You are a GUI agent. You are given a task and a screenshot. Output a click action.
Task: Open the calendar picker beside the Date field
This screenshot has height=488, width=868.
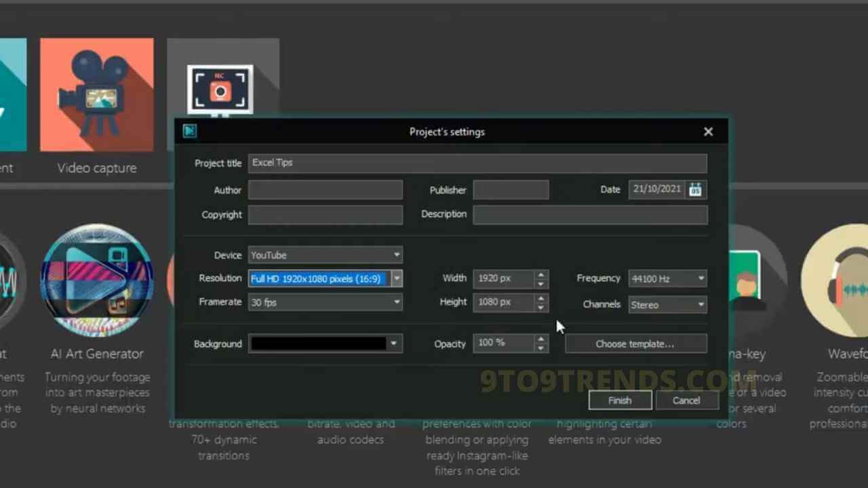pos(696,190)
